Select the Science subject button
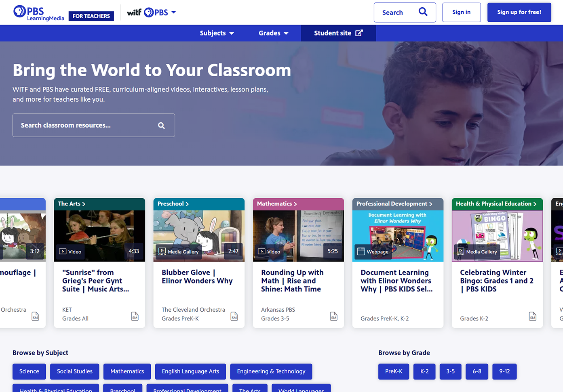Viewport: 563px width, 392px height. tap(29, 371)
